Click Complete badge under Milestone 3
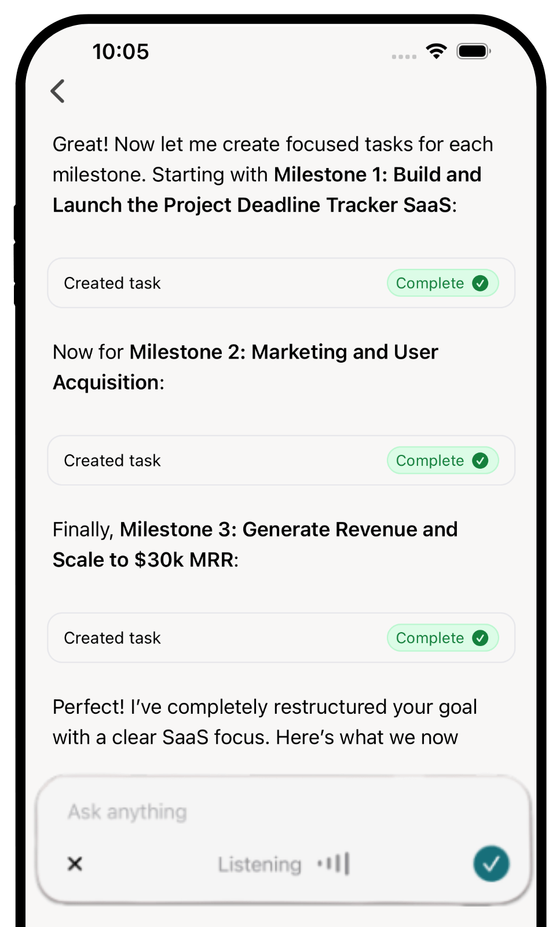Viewport: 560px width, 927px height. tap(442, 638)
